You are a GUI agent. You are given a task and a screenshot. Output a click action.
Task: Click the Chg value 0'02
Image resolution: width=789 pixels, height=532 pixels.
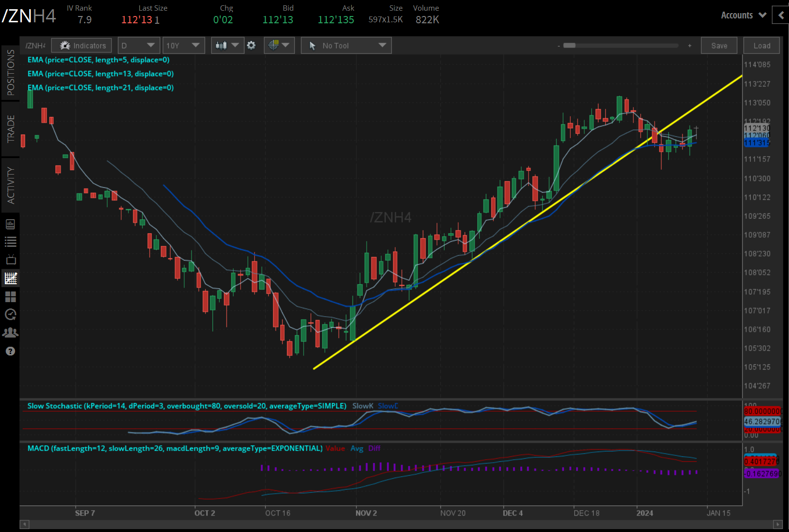[x=223, y=20]
